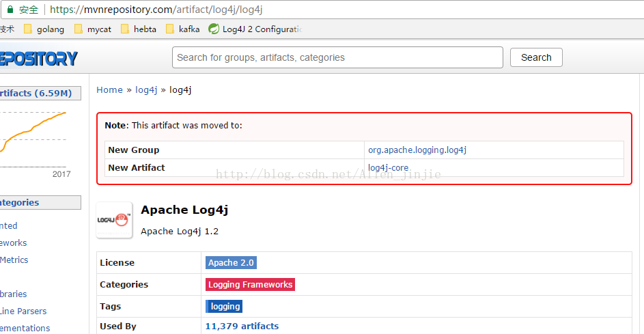Click the 'Note: This artifact was moved to' text
Screen dimensions: 644x334
tap(173, 126)
